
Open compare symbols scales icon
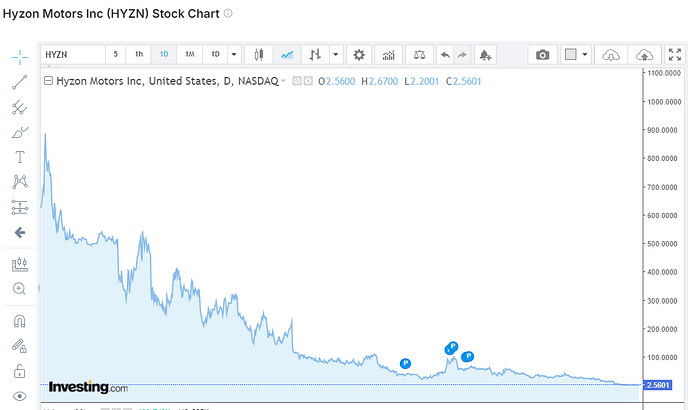[419, 55]
